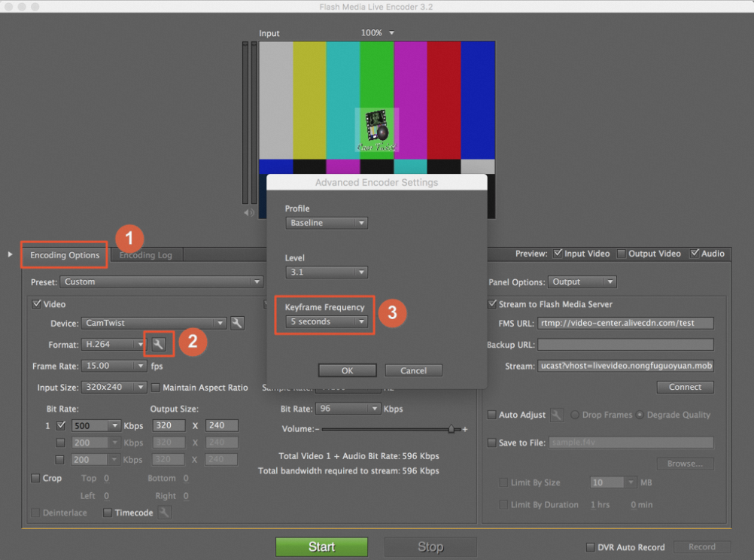Click 'Total bandwidth required to stream: 596 Kbps' text

(348, 470)
